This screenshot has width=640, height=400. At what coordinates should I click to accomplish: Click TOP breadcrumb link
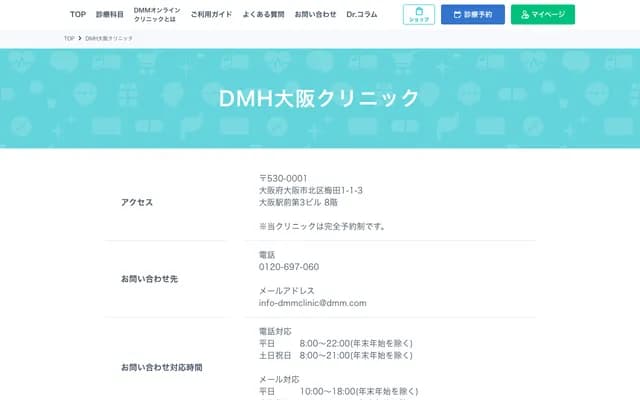[x=69, y=38]
